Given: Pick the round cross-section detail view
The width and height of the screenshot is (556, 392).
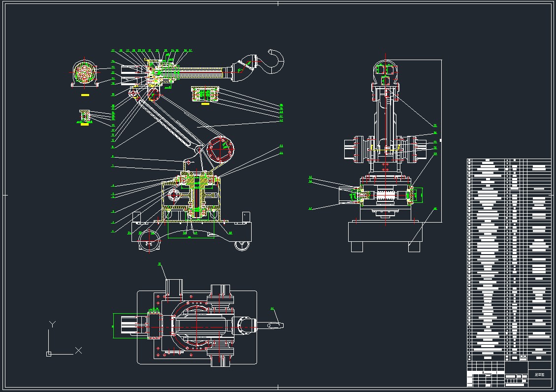Looking at the screenshot, I should click(x=84, y=73).
